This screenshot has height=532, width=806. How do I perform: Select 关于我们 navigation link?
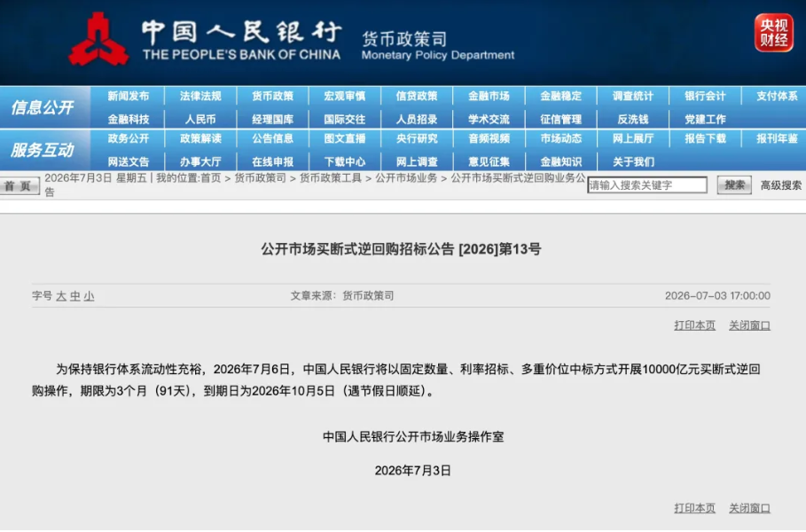pos(633,161)
